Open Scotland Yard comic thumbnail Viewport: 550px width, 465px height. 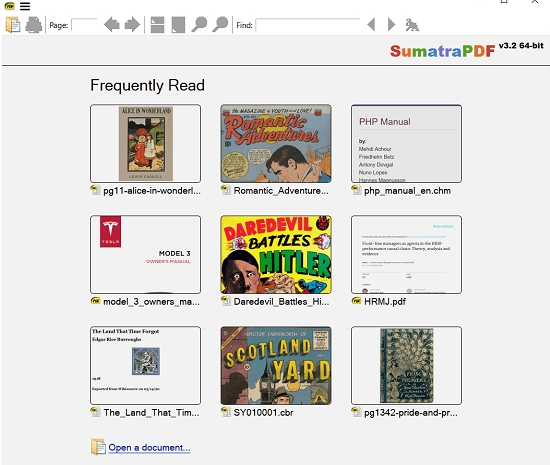(x=276, y=365)
